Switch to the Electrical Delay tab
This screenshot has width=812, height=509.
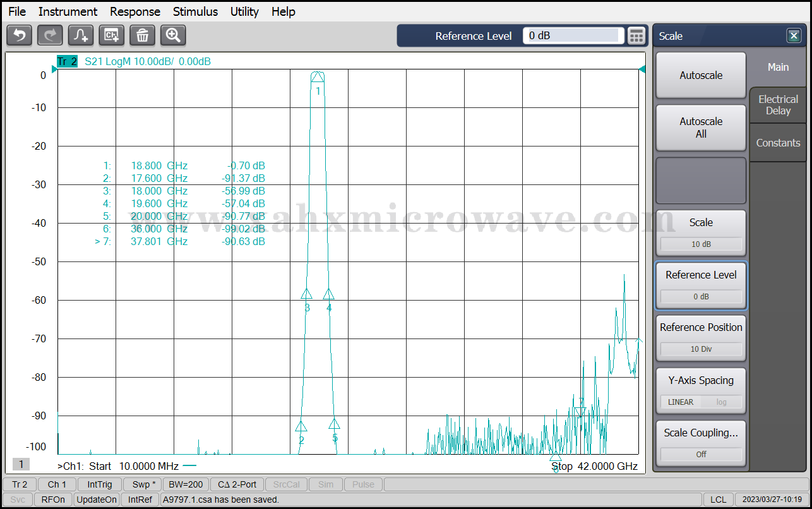[778, 105]
